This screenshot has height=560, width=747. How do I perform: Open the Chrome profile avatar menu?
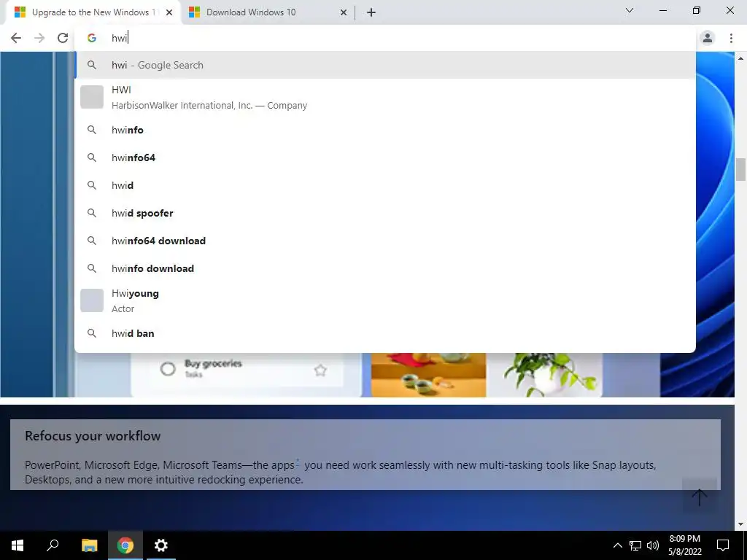pyautogui.click(x=708, y=38)
